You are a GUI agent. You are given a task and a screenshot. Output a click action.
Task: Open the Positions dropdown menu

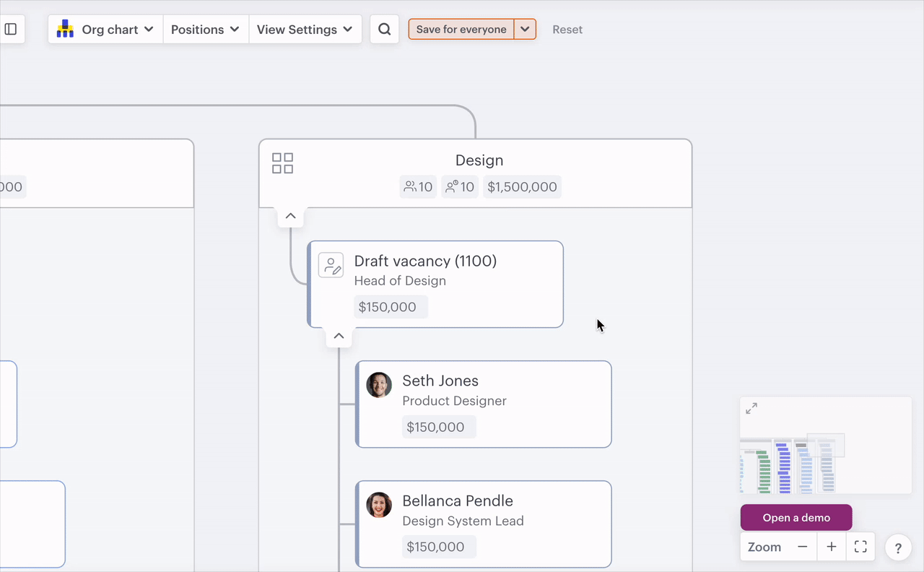[x=206, y=30]
